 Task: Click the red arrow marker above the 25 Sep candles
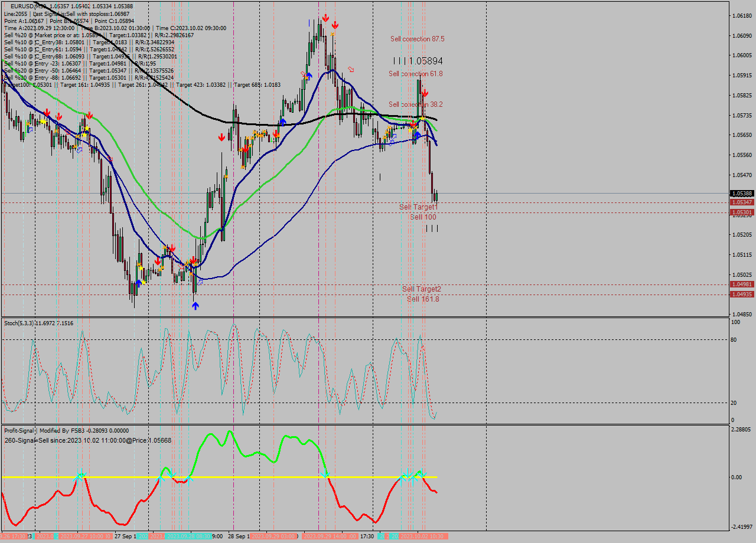(47, 112)
